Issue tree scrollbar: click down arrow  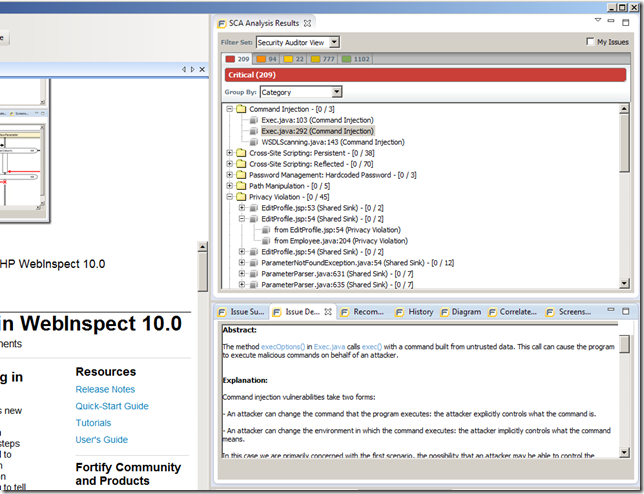[x=624, y=283]
